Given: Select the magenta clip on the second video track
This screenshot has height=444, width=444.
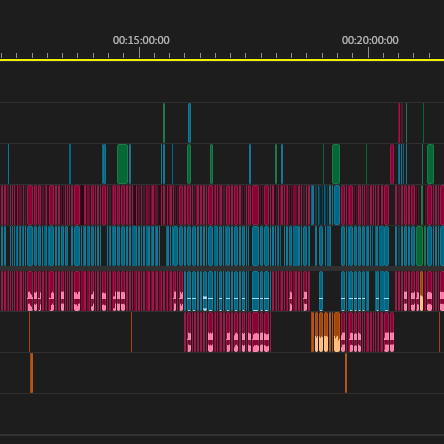Looking at the screenshot, I should pos(392,164).
